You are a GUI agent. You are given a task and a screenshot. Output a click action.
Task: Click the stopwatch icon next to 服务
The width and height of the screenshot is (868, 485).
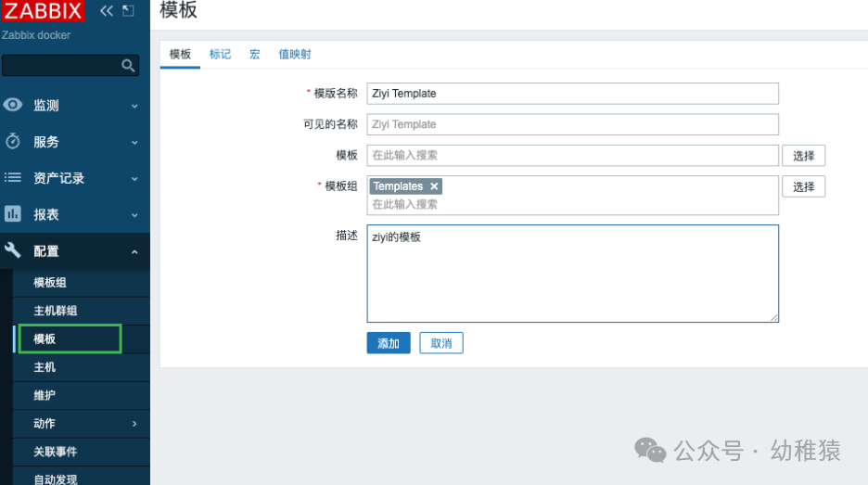[x=13, y=141]
